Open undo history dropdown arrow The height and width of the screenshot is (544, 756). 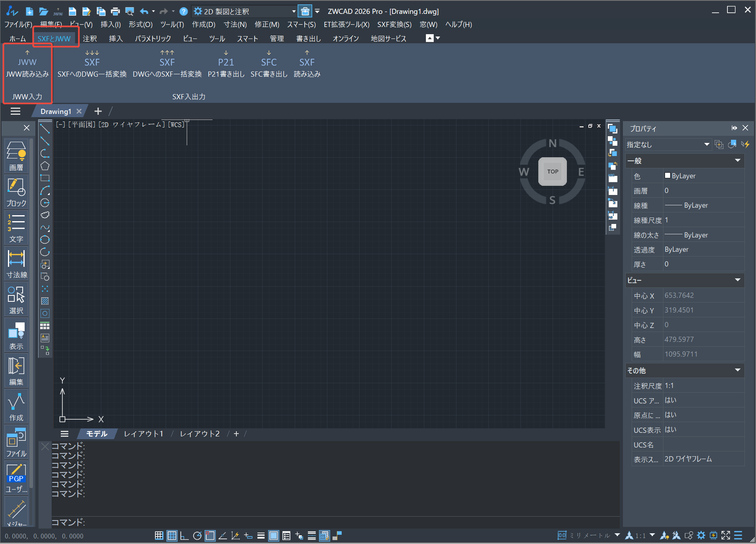[x=153, y=12]
